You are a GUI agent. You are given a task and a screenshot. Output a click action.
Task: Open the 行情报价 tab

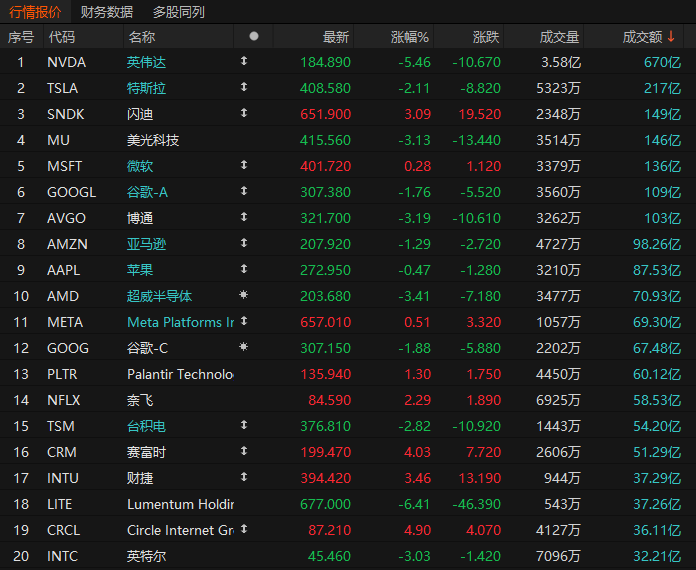[x=35, y=12]
